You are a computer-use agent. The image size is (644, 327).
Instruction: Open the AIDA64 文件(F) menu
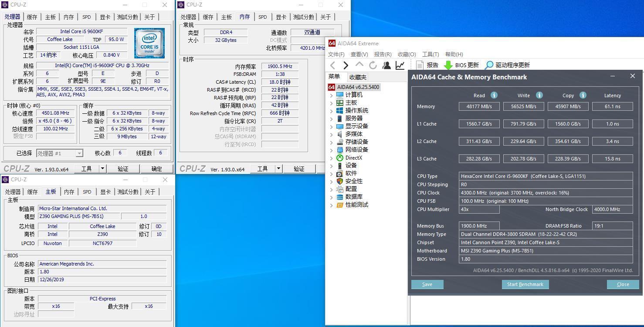(336, 54)
